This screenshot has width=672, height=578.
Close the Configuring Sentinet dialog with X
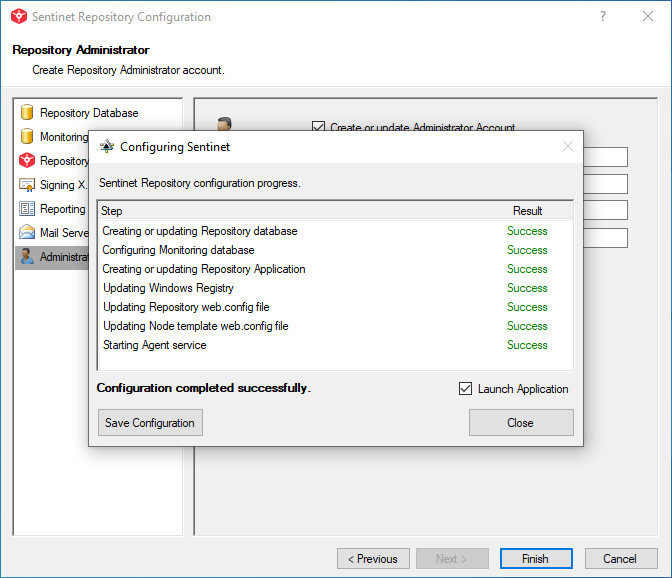(x=568, y=146)
